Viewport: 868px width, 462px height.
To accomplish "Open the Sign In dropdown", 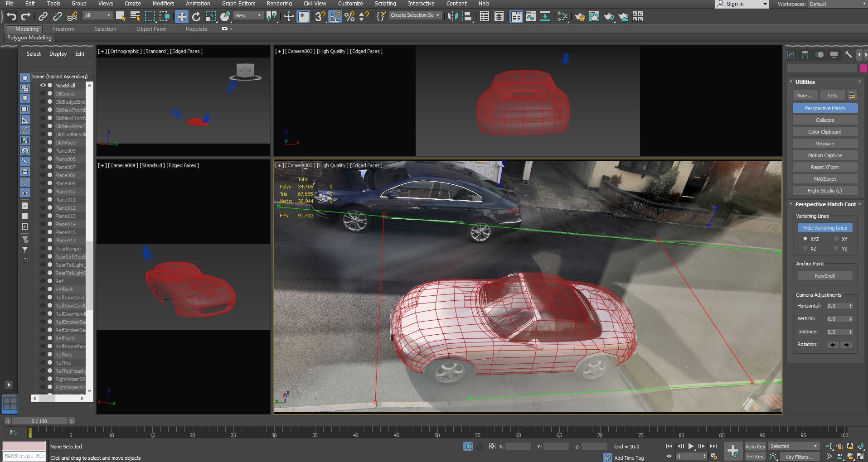I will [x=742, y=4].
